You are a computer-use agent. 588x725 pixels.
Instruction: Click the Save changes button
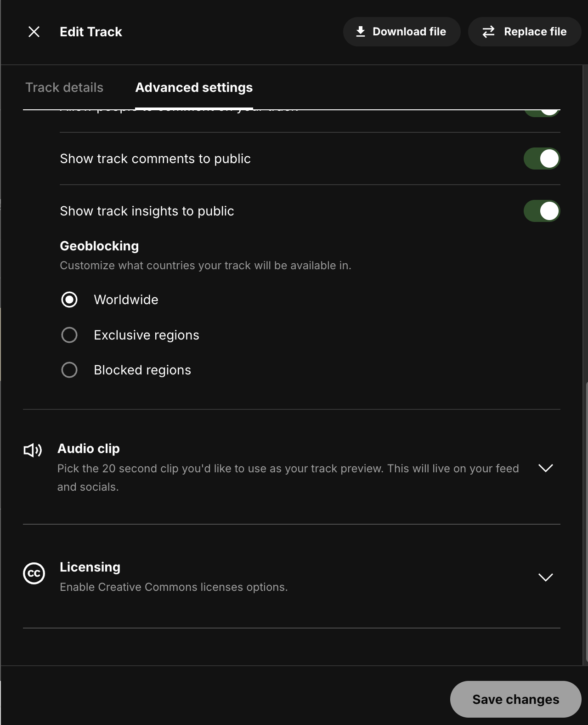point(515,699)
